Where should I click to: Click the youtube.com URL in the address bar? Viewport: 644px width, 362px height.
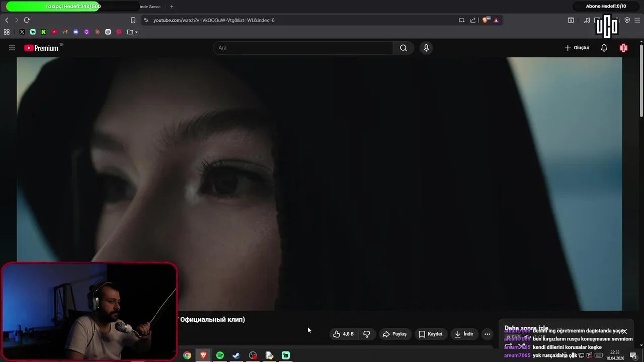(x=214, y=20)
